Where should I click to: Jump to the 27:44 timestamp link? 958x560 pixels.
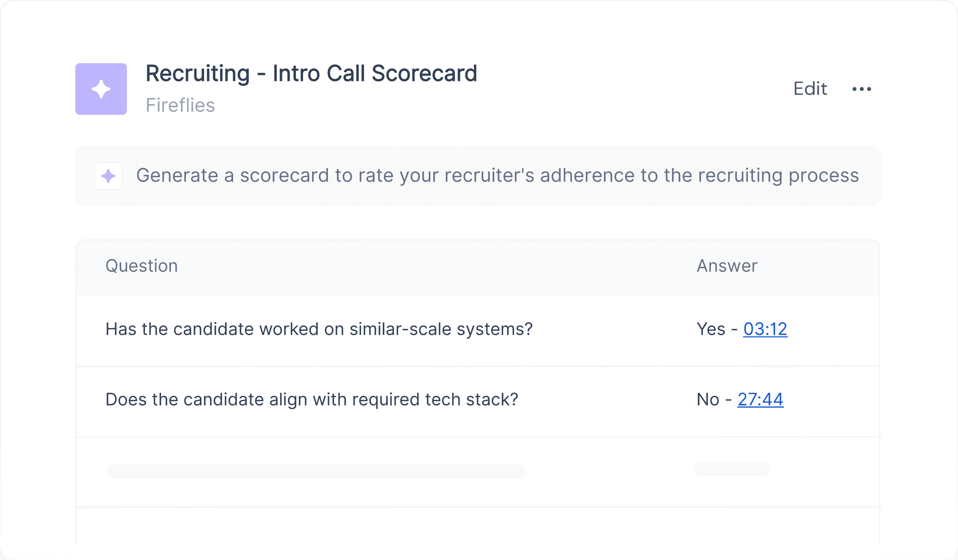tap(760, 400)
